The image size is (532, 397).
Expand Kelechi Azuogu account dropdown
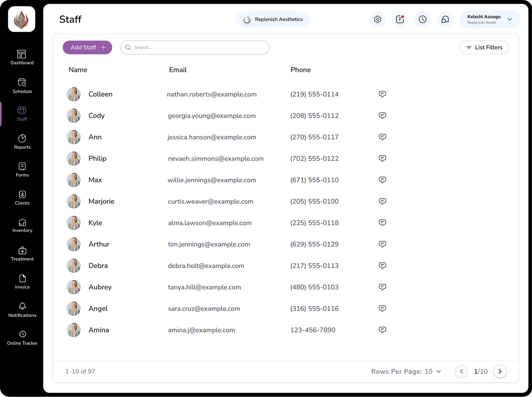pos(489,19)
